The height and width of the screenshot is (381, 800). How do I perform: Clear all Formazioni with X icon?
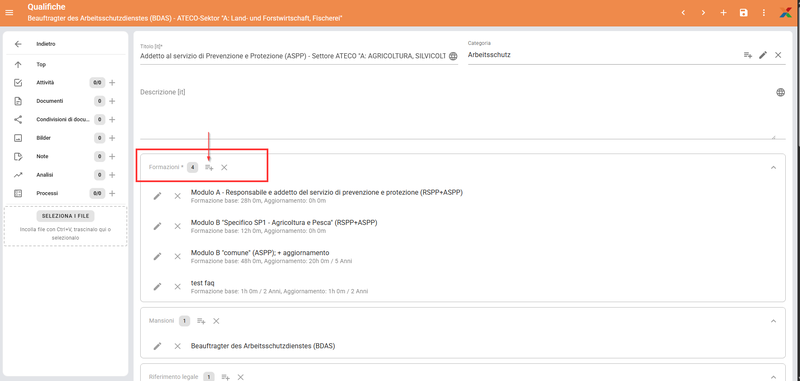click(224, 167)
